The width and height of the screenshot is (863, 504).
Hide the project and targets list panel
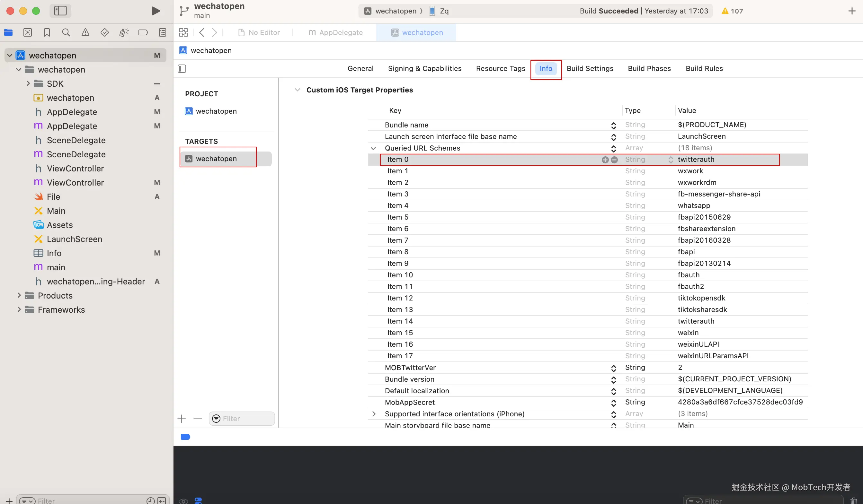[182, 69]
